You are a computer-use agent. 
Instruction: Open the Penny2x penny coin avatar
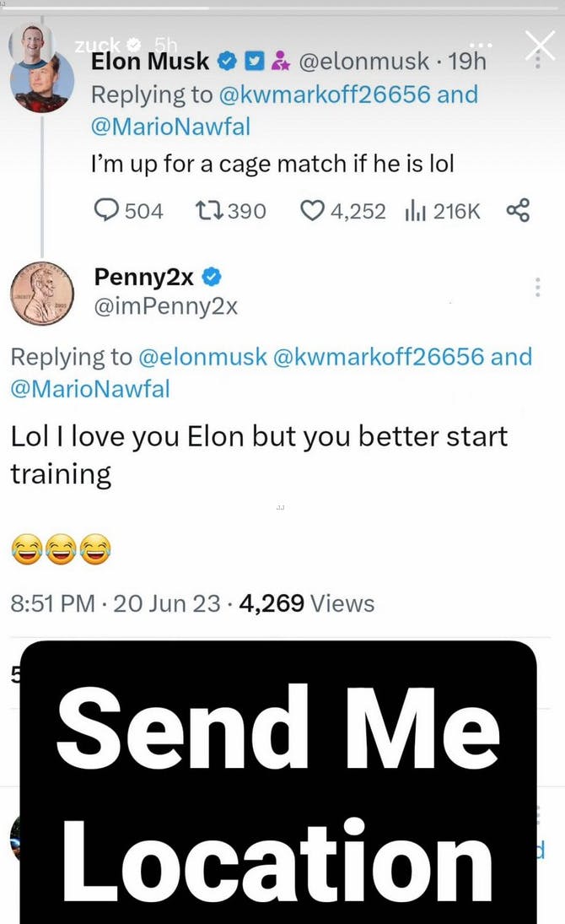click(x=42, y=293)
